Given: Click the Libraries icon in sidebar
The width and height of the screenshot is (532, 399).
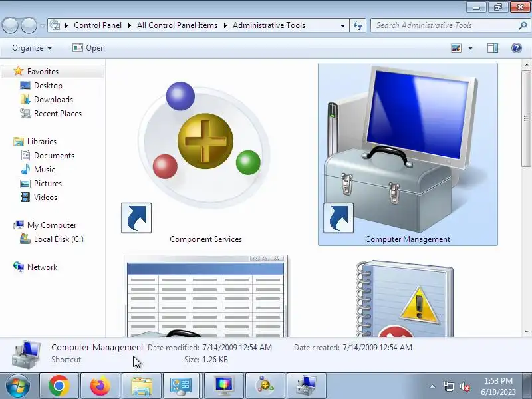Looking at the screenshot, I should (x=19, y=142).
